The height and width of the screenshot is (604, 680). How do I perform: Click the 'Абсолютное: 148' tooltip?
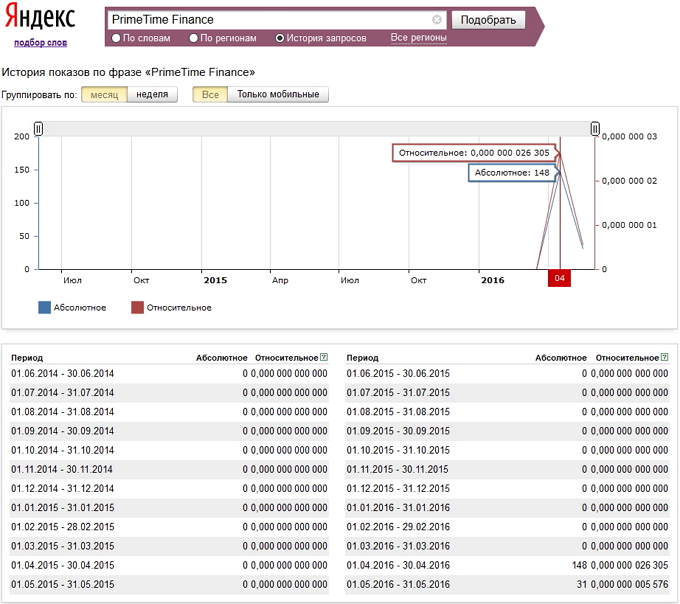(512, 173)
